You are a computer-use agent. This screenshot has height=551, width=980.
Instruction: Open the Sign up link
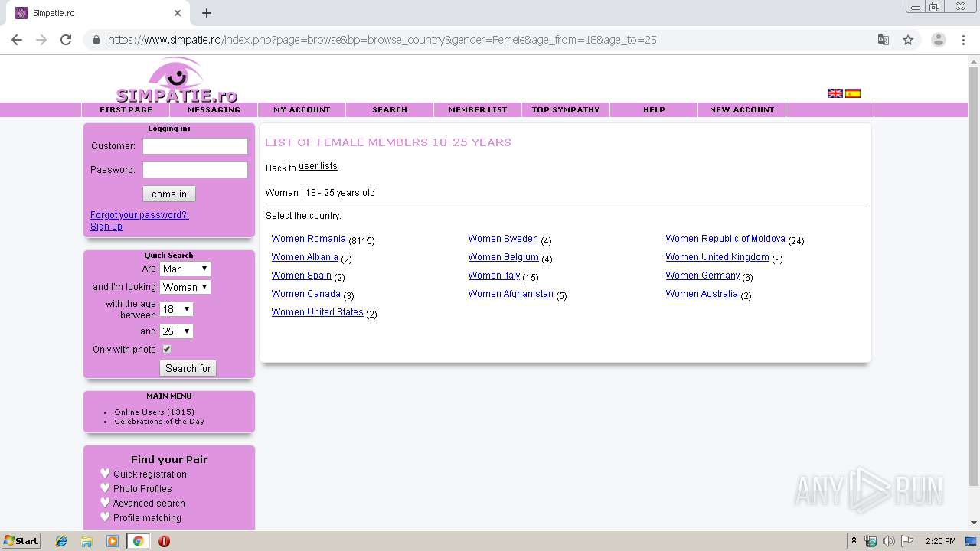(x=106, y=227)
